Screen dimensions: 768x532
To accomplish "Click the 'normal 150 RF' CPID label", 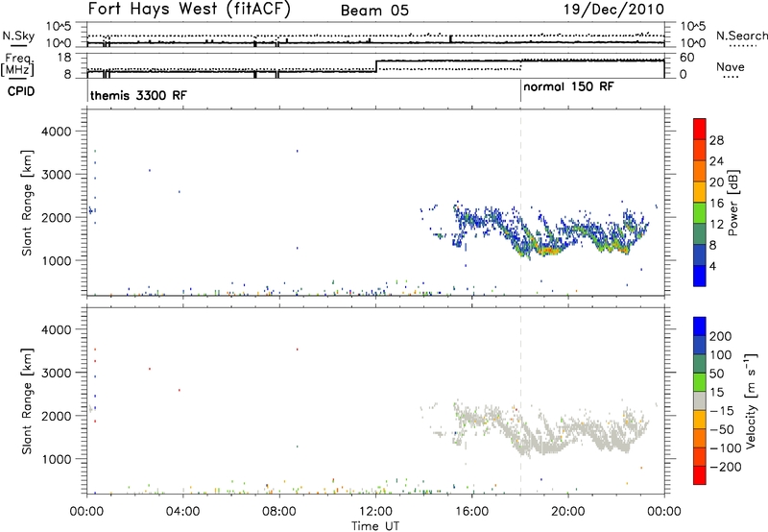I will click(x=568, y=87).
